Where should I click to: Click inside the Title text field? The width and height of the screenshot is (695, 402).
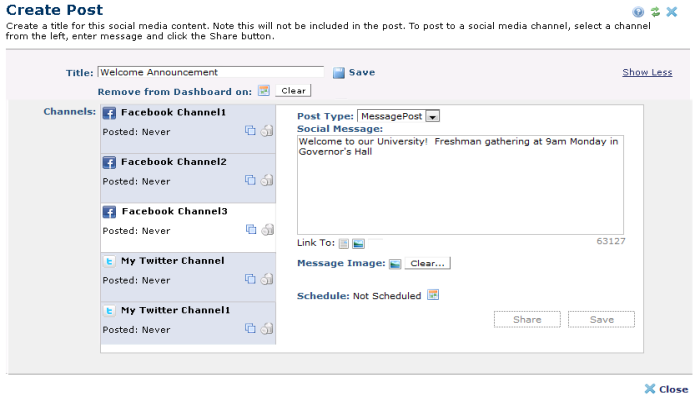coord(210,72)
